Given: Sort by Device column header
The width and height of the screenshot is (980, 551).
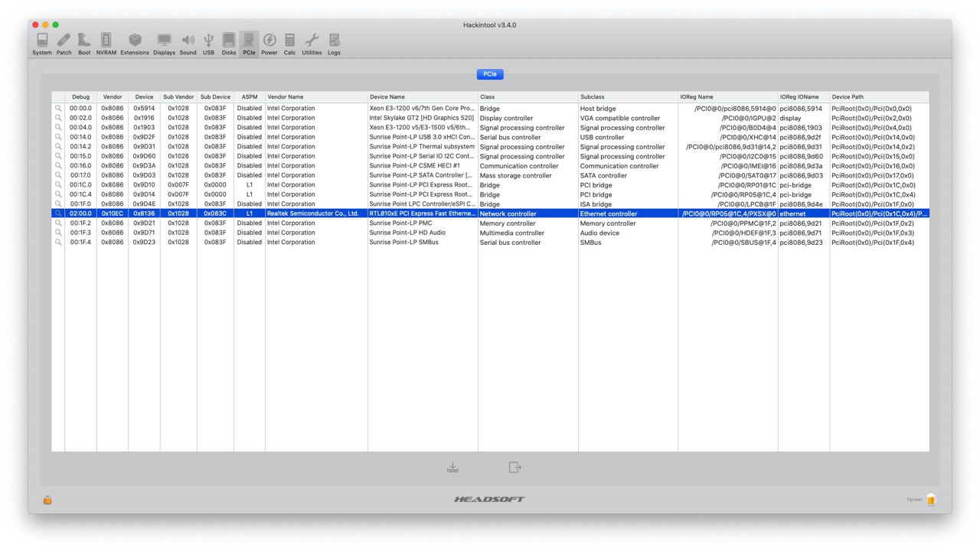Looking at the screenshot, I should coord(144,97).
